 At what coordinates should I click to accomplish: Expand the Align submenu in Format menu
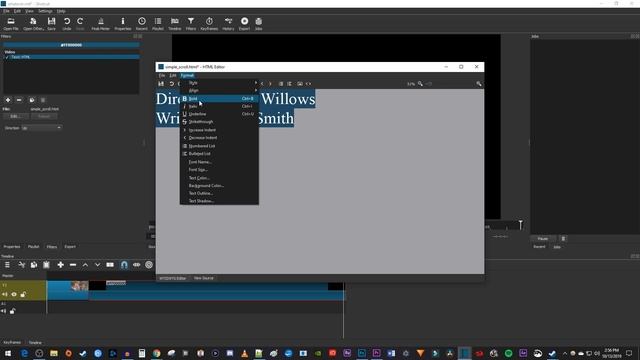tap(219, 91)
